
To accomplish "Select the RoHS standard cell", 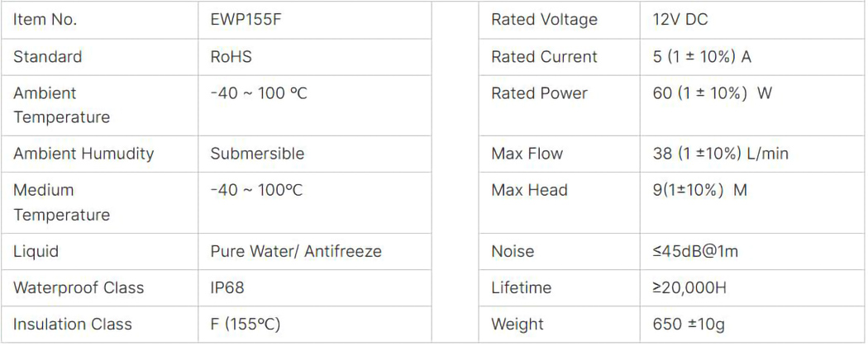I will pos(231,57).
